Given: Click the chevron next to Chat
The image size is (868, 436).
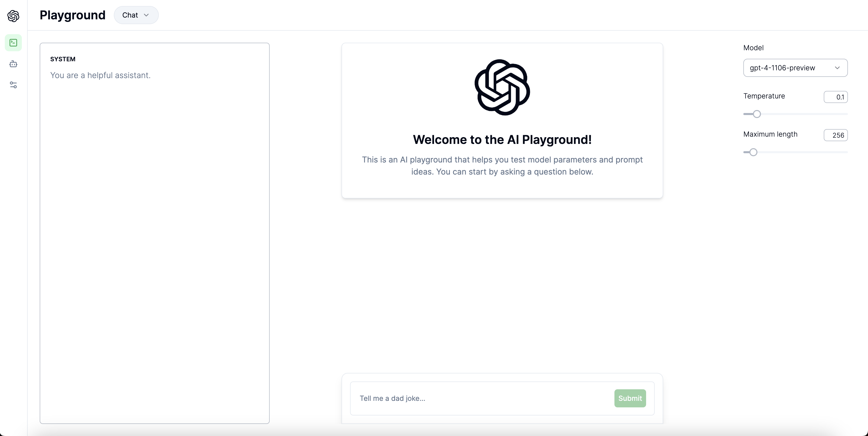Looking at the screenshot, I should pos(146,15).
